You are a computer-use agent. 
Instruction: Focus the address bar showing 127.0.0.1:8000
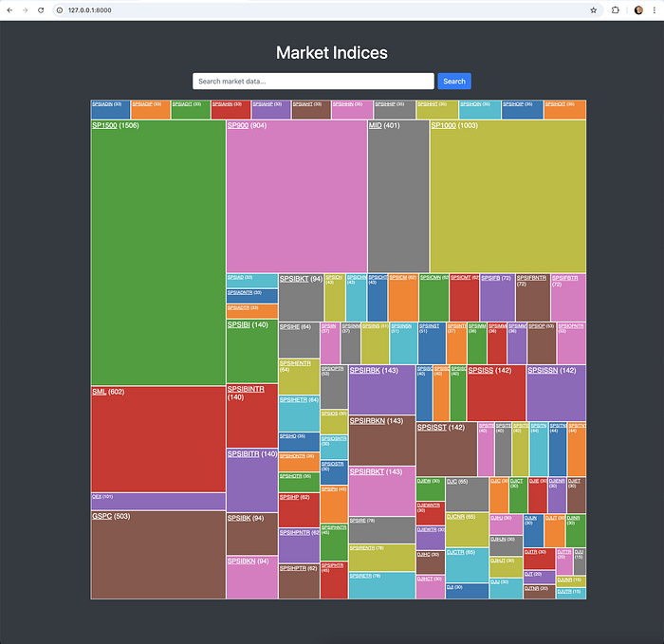click(x=326, y=10)
